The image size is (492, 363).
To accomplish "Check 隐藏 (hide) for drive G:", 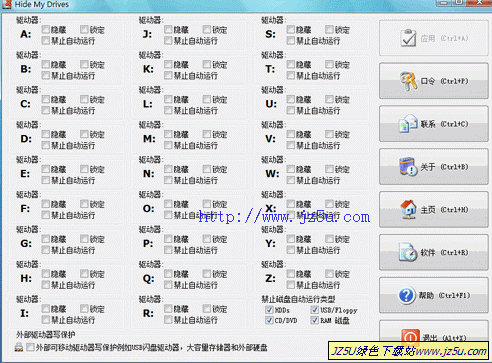I will pos(45,239).
